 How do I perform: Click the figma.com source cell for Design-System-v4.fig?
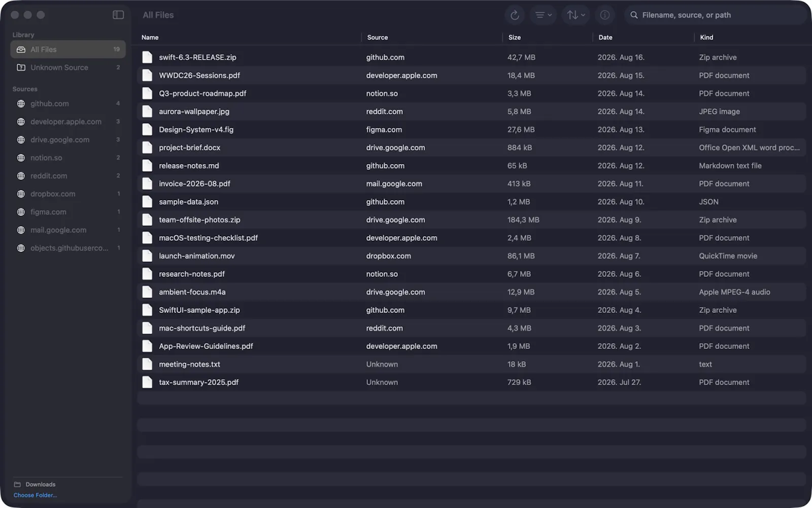pyautogui.click(x=384, y=130)
